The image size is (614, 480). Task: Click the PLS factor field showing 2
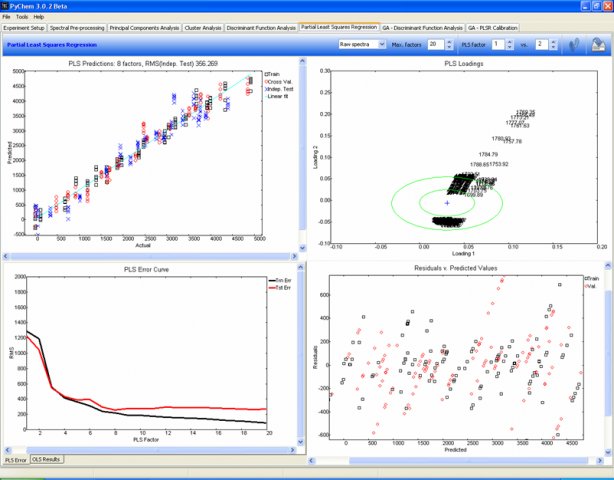pos(542,45)
